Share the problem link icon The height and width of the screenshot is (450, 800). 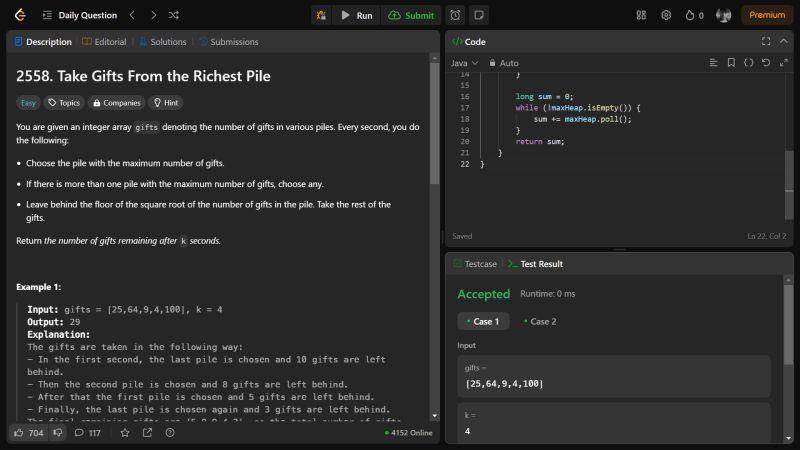(147, 433)
